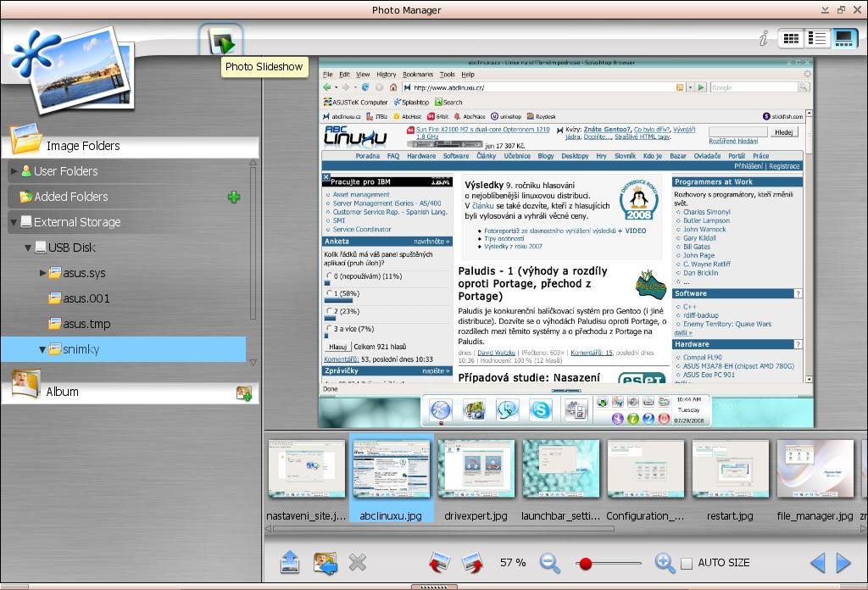This screenshot has width=868, height=590.
Task: Open the restart.jpg thumbnail
Action: (x=730, y=470)
